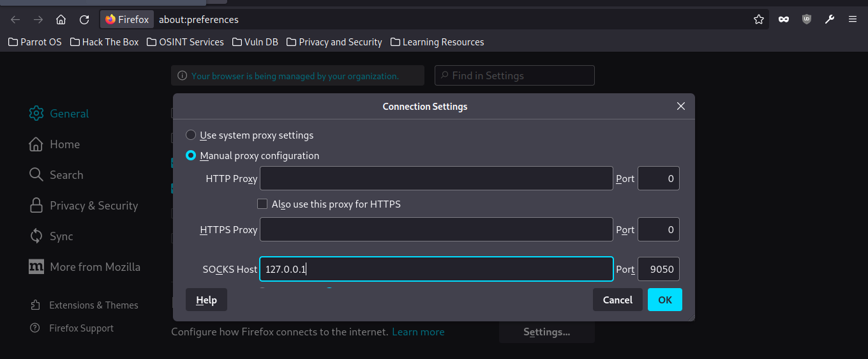The width and height of the screenshot is (868, 359).
Task: Go to the Search settings category
Action: pos(56,175)
